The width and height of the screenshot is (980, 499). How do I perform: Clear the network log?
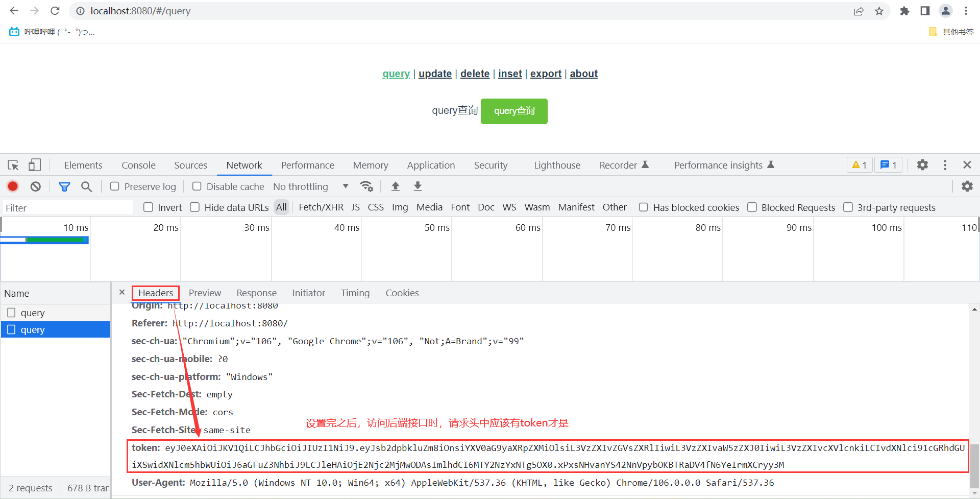35,186
